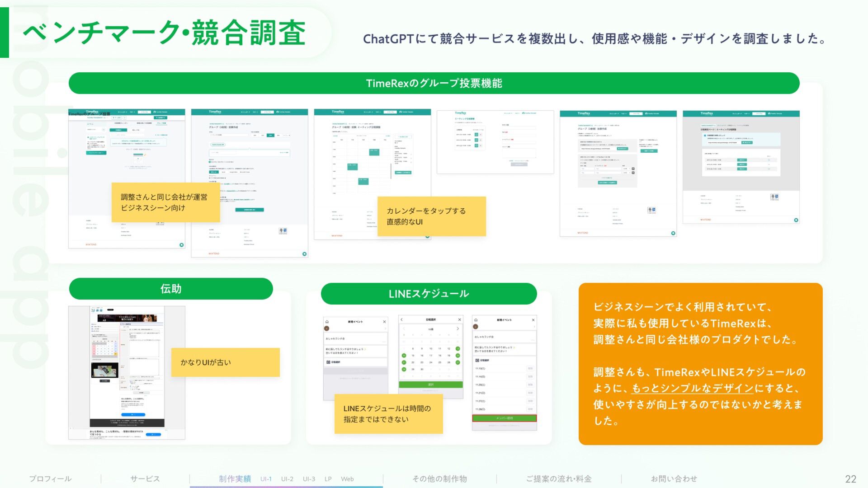Click the sticky note カレンダーをタップする
868x488 pixels.
click(x=432, y=216)
